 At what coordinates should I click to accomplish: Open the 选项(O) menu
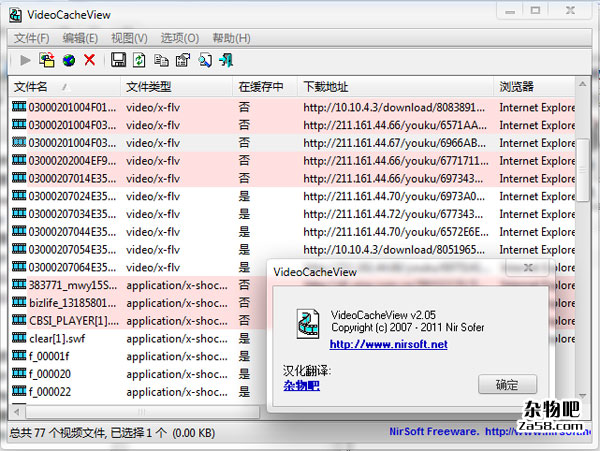[x=179, y=38]
